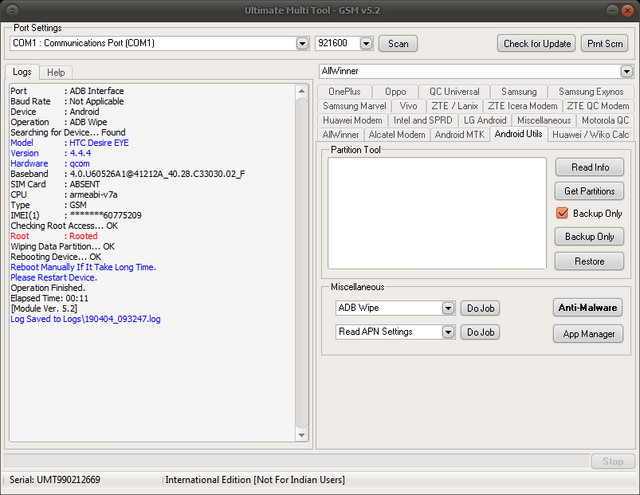
Task: Open Huawei / Wiko Calc tab
Action: pos(591,135)
